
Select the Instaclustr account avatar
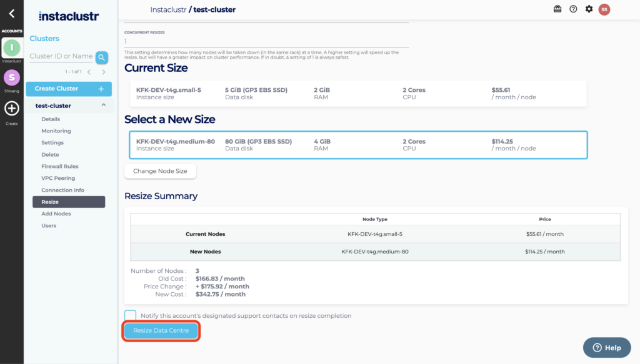point(12,47)
